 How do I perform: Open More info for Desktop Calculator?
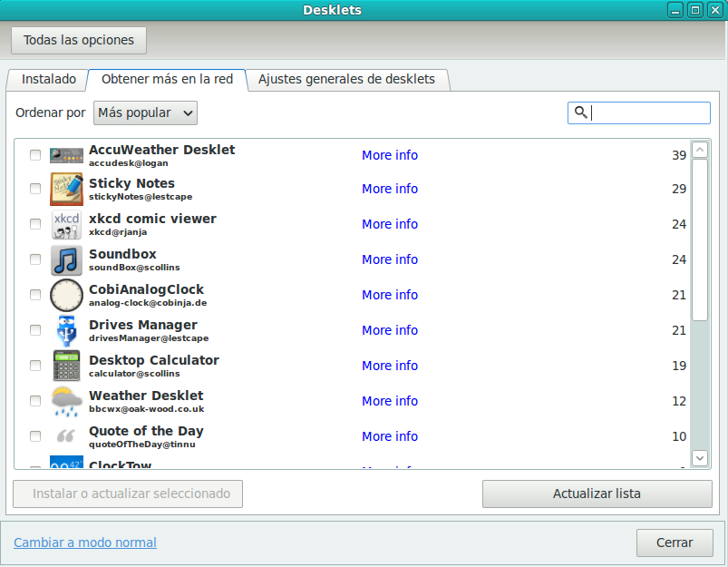[390, 366]
